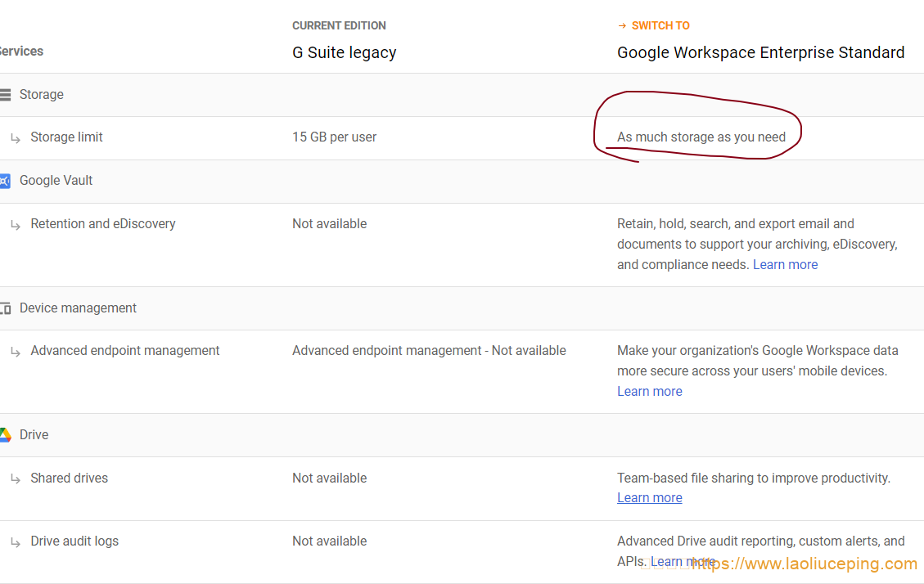Select the Storage limit row label
This screenshot has width=924, height=584.
tap(66, 137)
